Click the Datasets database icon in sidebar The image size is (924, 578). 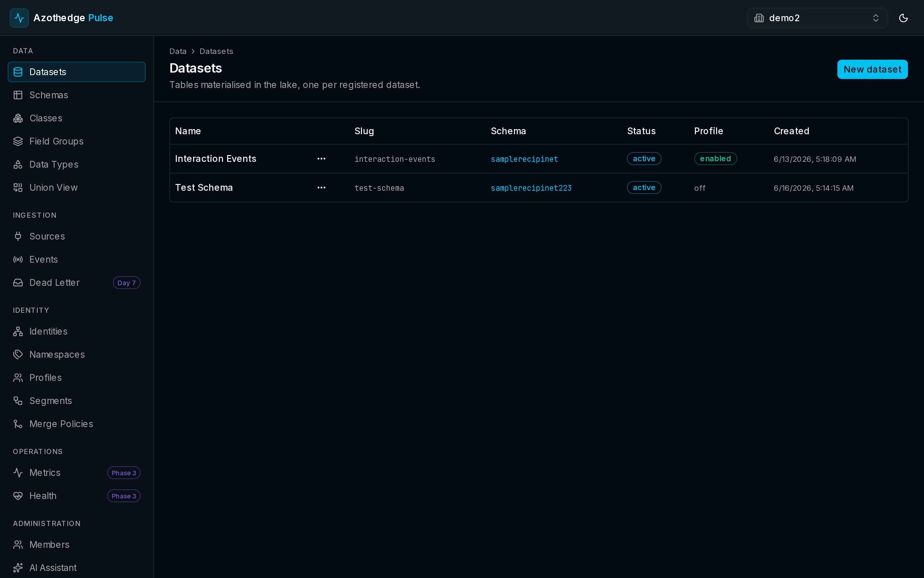(x=18, y=72)
